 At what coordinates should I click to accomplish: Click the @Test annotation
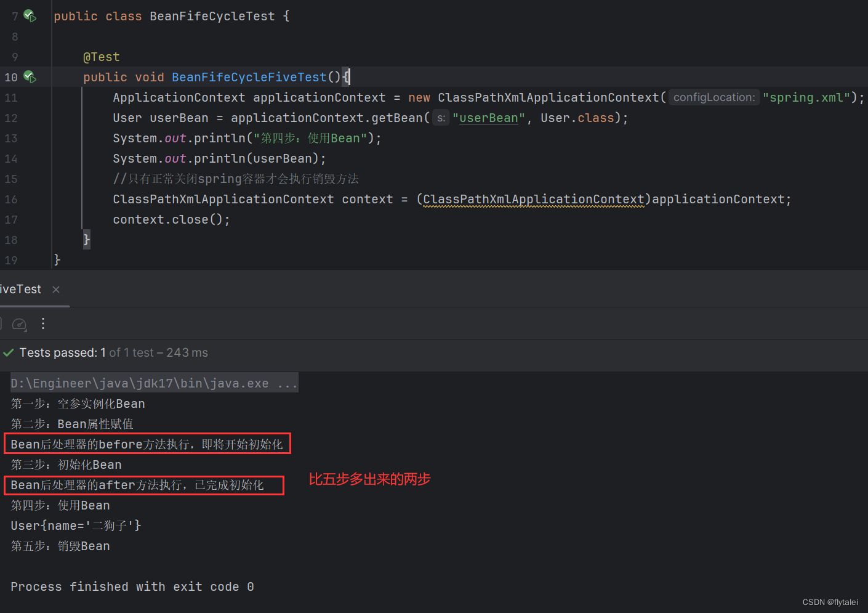point(102,57)
